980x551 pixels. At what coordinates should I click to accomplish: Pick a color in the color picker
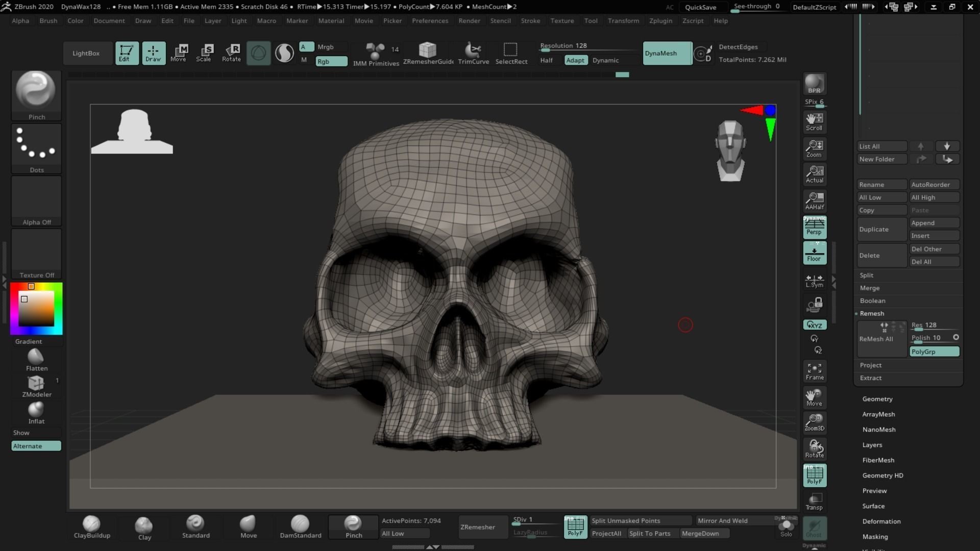click(36, 308)
